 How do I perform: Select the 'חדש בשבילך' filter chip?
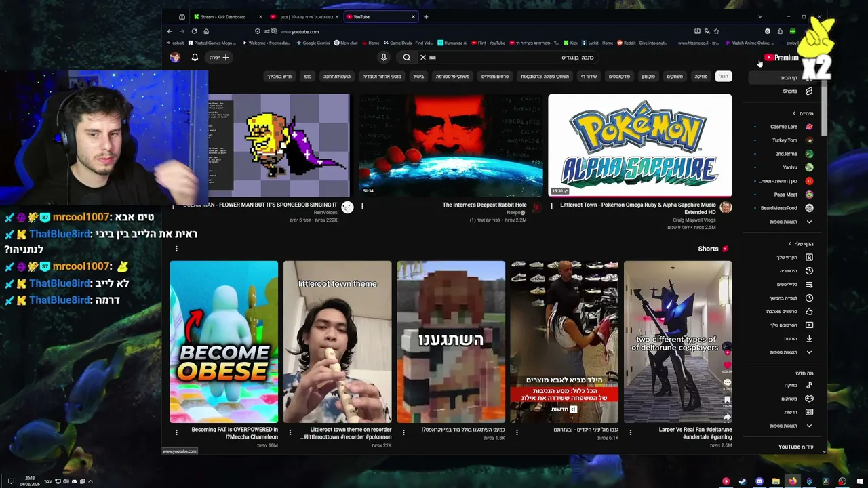tap(279, 77)
